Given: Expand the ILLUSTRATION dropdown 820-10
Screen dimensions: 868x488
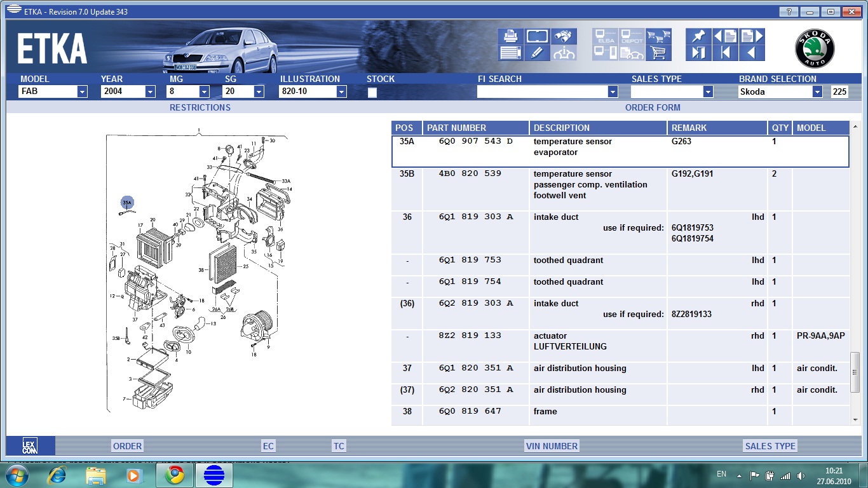Looking at the screenshot, I should click(341, 91).
